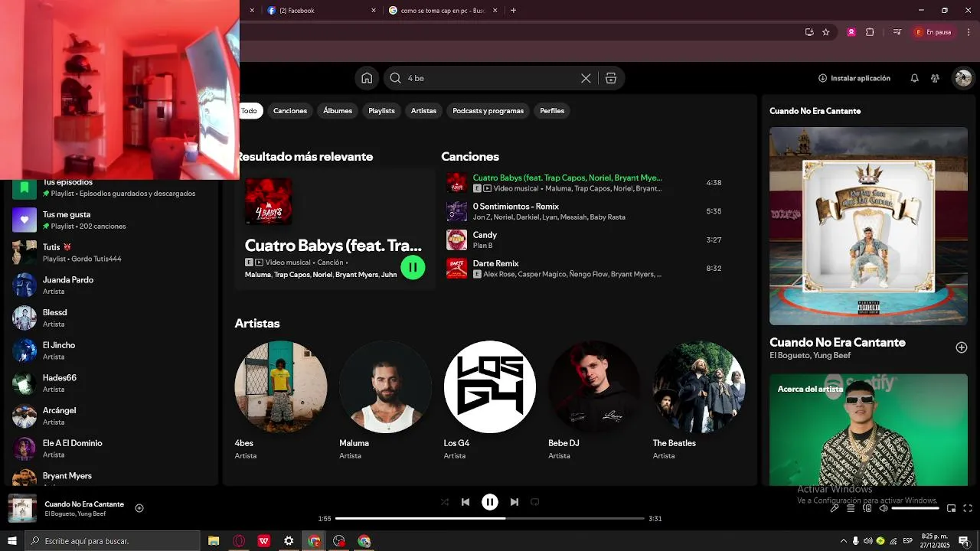Image resolution: width=980 pixels, height=551 pixels.
Task: Open Tus episodios playlist in library
Action: click(112, 188)
